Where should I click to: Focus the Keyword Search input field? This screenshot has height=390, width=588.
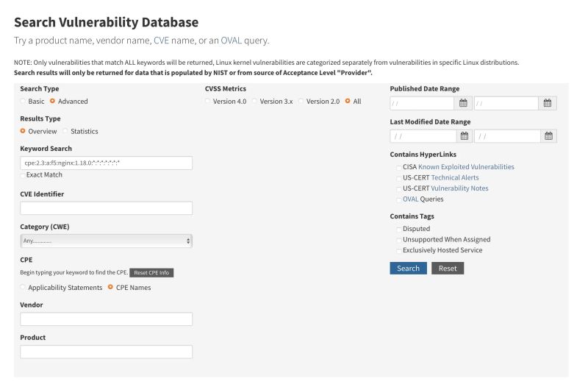pos(106,163)
